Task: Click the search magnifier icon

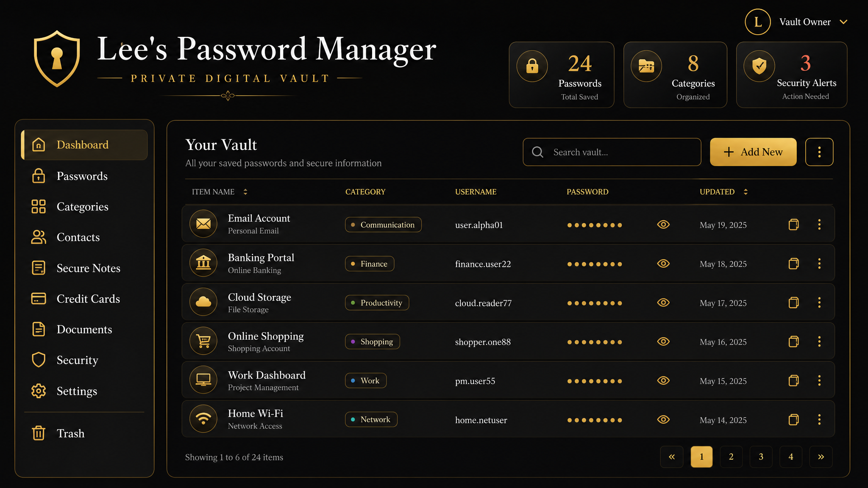Action: (537, 152)
